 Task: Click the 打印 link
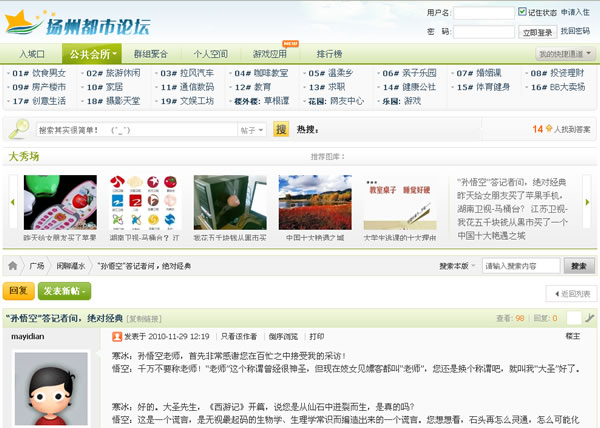point(316,337)
